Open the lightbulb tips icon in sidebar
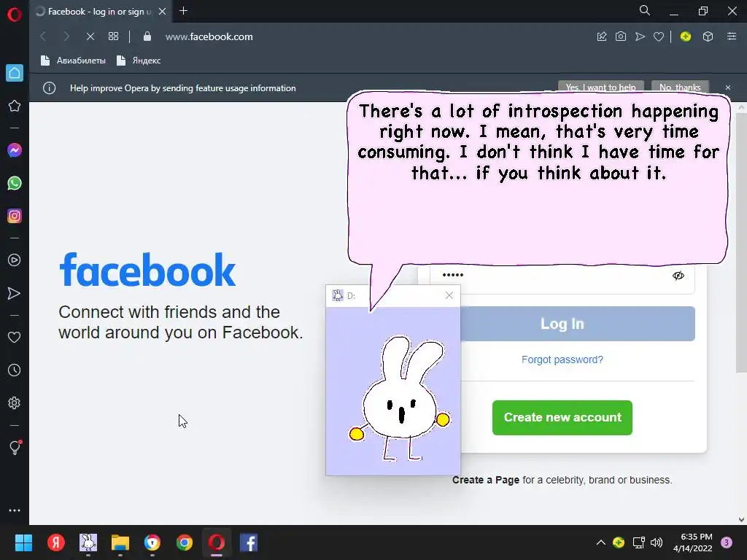This screenshot has width=747, height=560. click(15, 447)
